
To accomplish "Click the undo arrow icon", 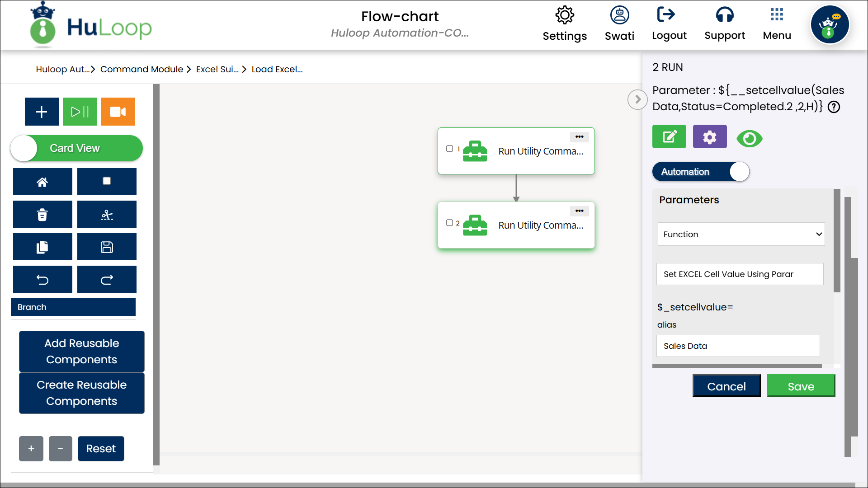I will 42,280.
